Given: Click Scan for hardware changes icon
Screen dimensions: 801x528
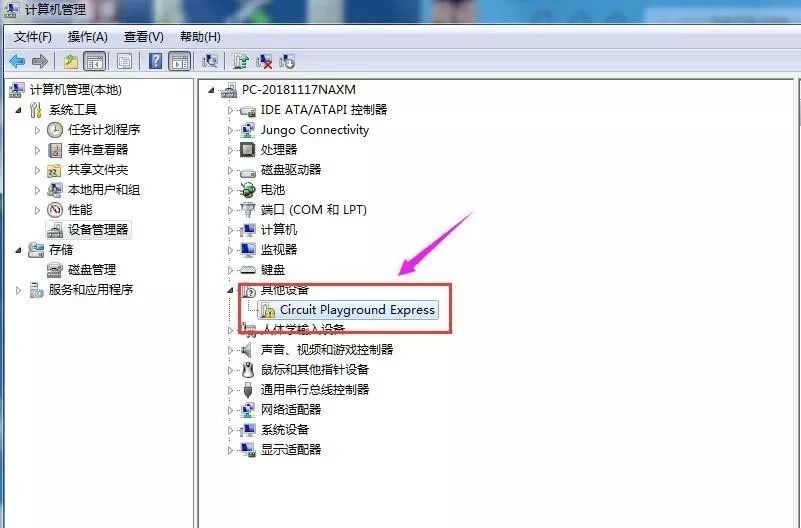Looking at the screenshot, I should [210, 62].
